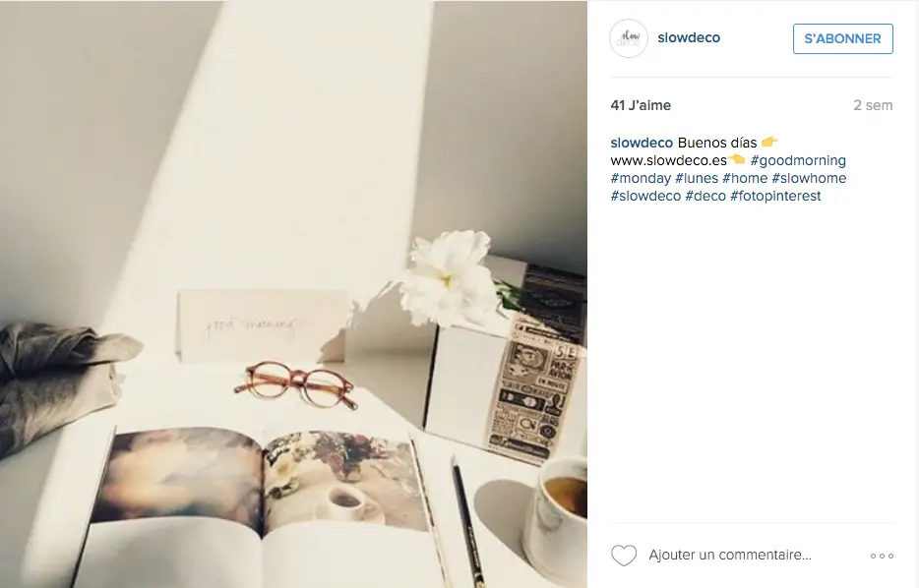Open the slowdeco profile picture avatar
The height and width of the screenshot is (588, 919).
pos(629,38)
